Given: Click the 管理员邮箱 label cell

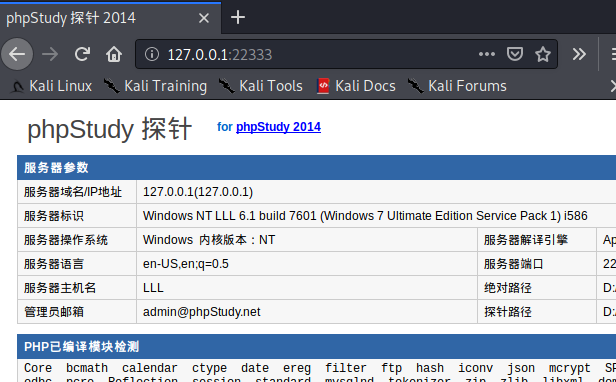Looking at the screenshot, I should pos(77,312).
